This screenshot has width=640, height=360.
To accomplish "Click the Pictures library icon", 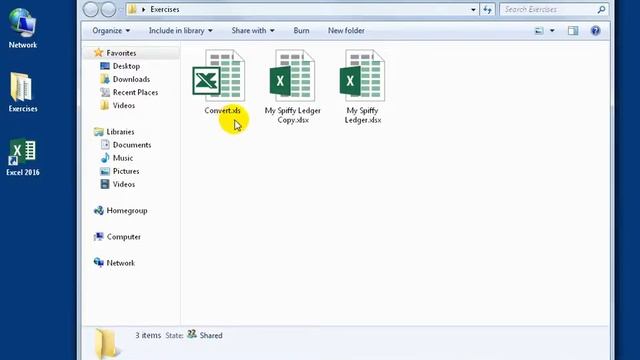I will tap(105, 171).
